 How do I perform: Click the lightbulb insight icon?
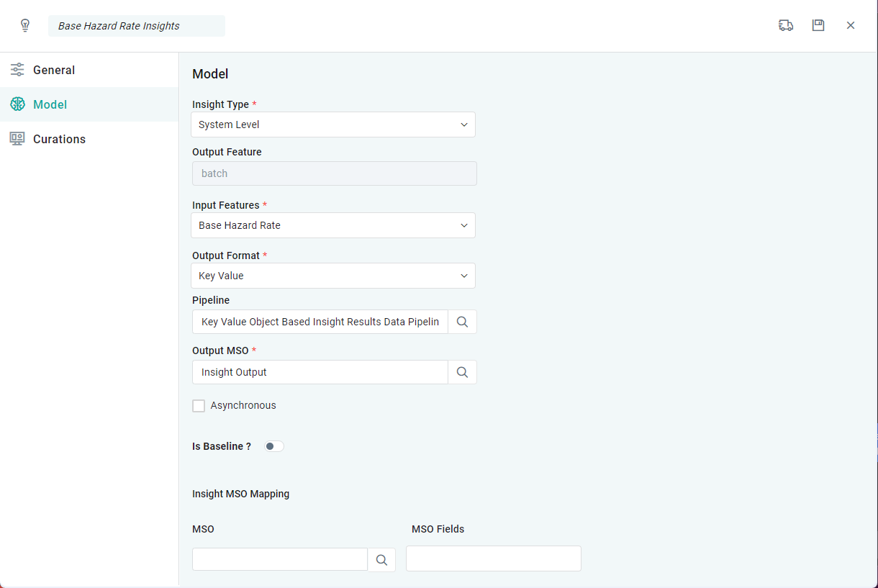(x=25, y=26)
